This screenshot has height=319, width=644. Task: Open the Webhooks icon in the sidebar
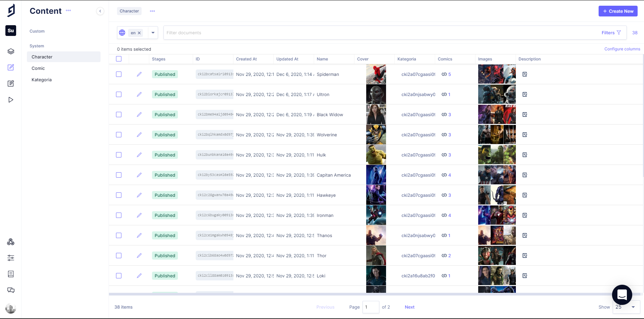[x=11, y=242]
